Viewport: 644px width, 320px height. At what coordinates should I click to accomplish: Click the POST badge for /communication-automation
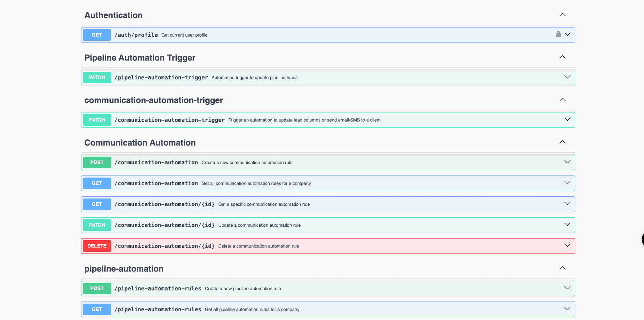pyautogui.click(x=97, y=162)
